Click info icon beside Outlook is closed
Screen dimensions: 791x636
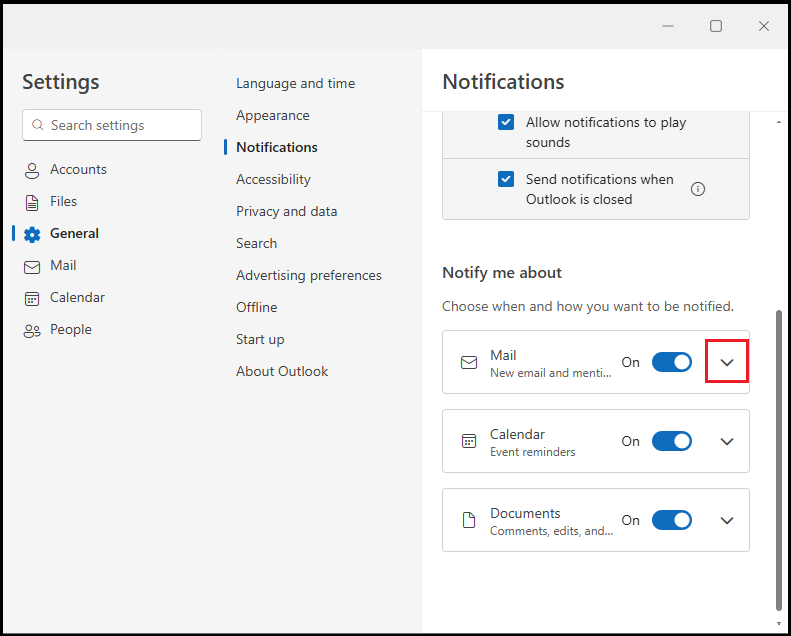698,189
